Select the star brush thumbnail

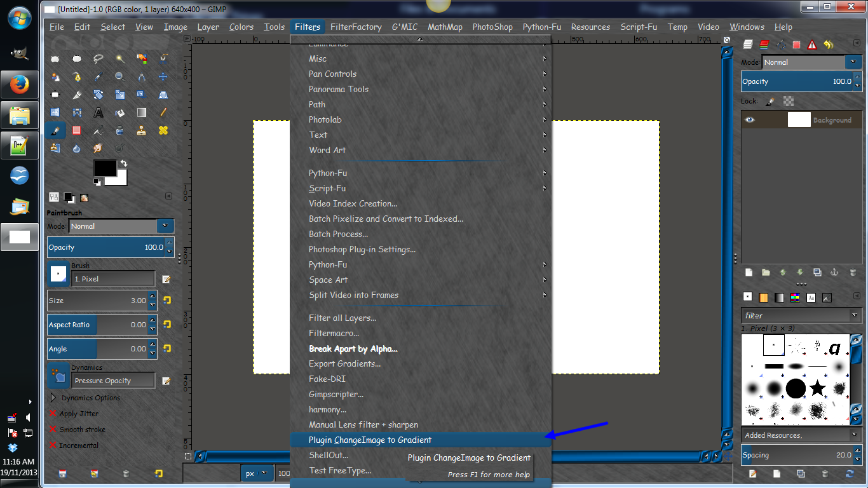818,388
